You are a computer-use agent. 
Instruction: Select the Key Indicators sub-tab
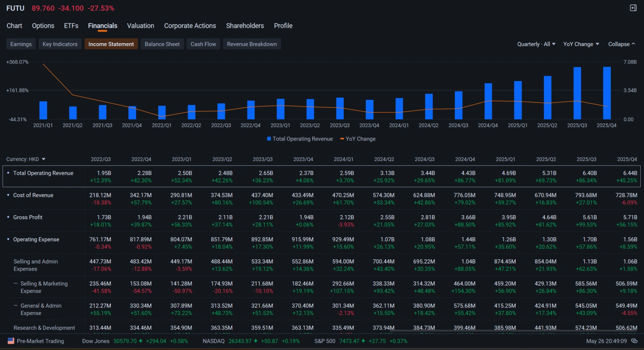click(x=60, y=44)
